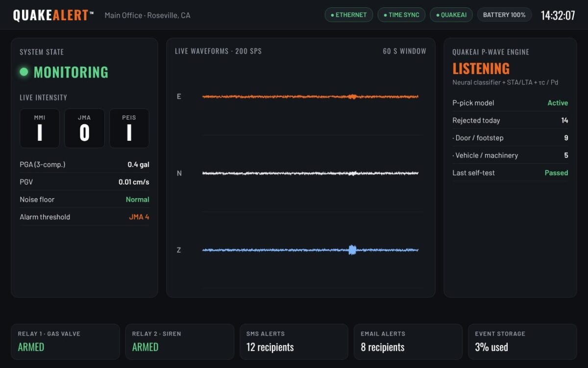Click the Neural classifier + STA/LTA description
The height and width of the screenshot is (368, 588).
pyautogui.click(x=505, y=82)
